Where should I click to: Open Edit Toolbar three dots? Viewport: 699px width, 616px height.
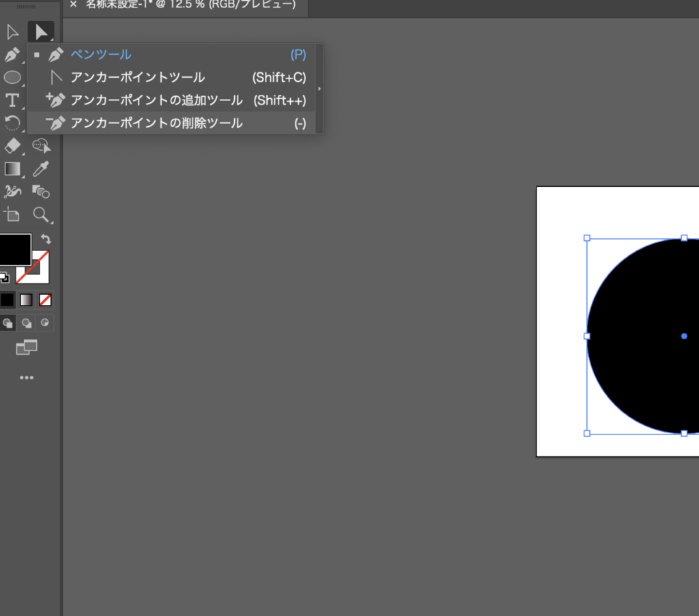pyautogui.click(x=27, y=378)
